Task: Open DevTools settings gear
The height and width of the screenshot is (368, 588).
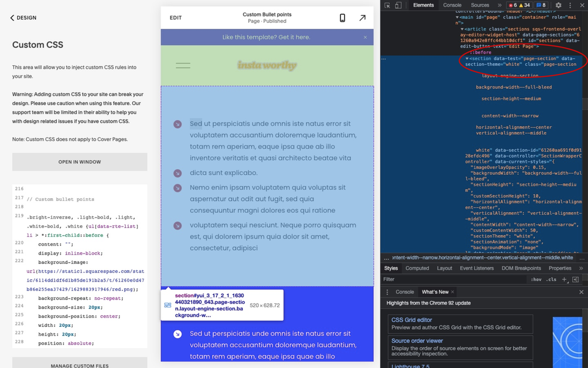Action: point(558,5)
